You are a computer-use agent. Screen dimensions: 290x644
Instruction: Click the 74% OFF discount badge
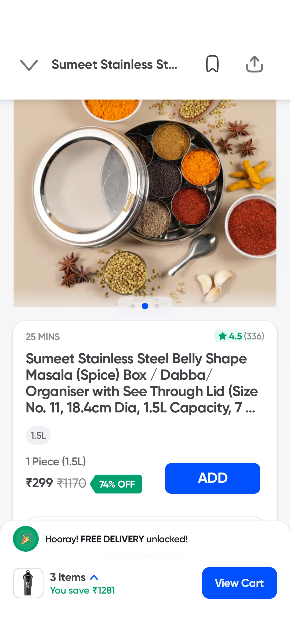(x=117, y=484)
